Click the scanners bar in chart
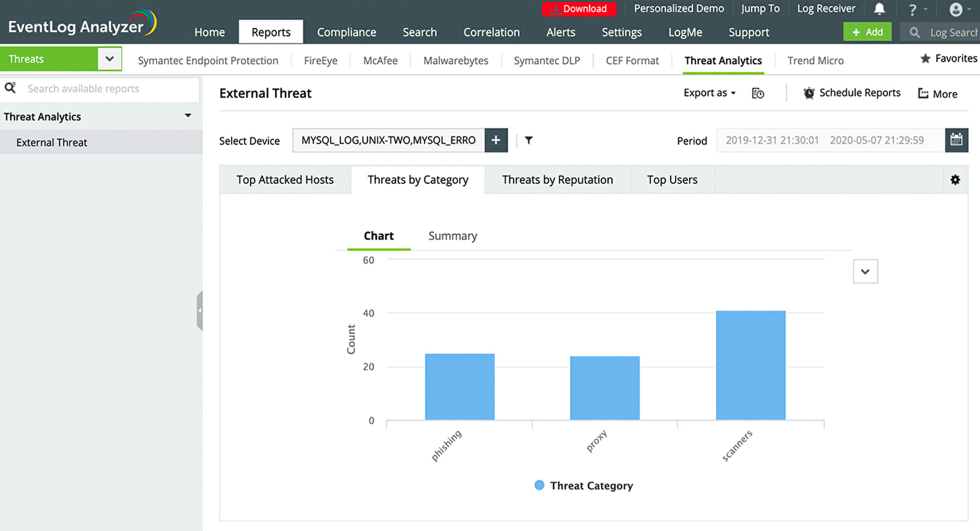The height and width of the screenshot is (531, 980). pyautogui.click(x=751, y=365)
